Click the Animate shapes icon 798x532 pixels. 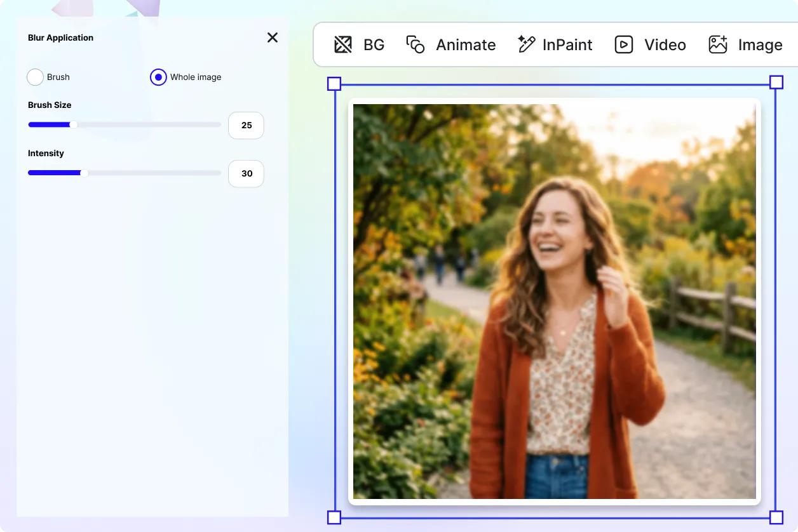point(416,45)
